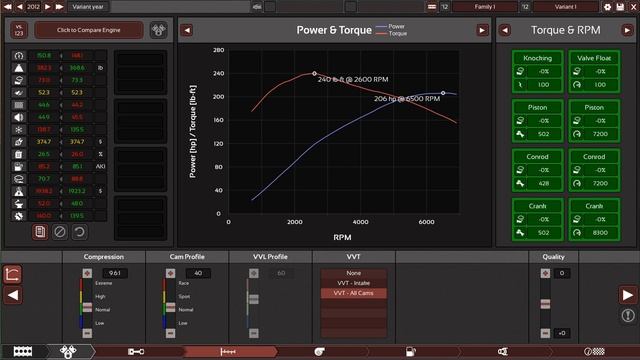Select the anvil production units stat icon
The height and width of the screenshot is (360, 640).
pyautogui.click(x=19, y=203)
